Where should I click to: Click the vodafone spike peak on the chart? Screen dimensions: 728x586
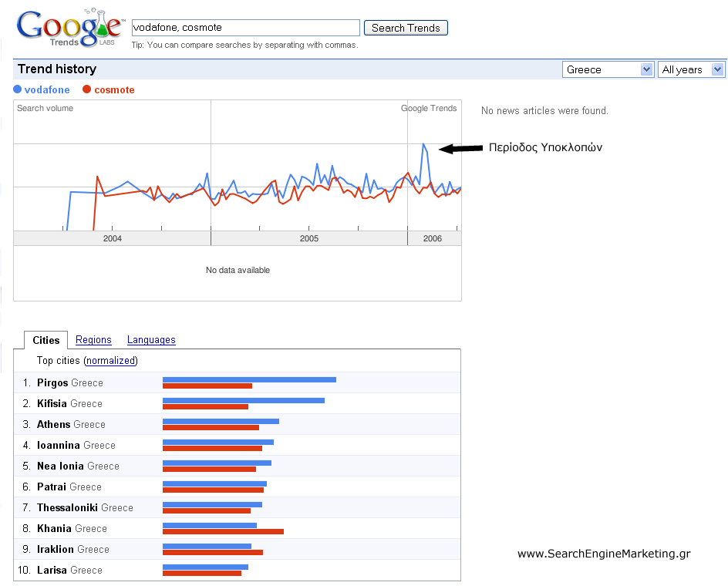(x=423, y=144)
